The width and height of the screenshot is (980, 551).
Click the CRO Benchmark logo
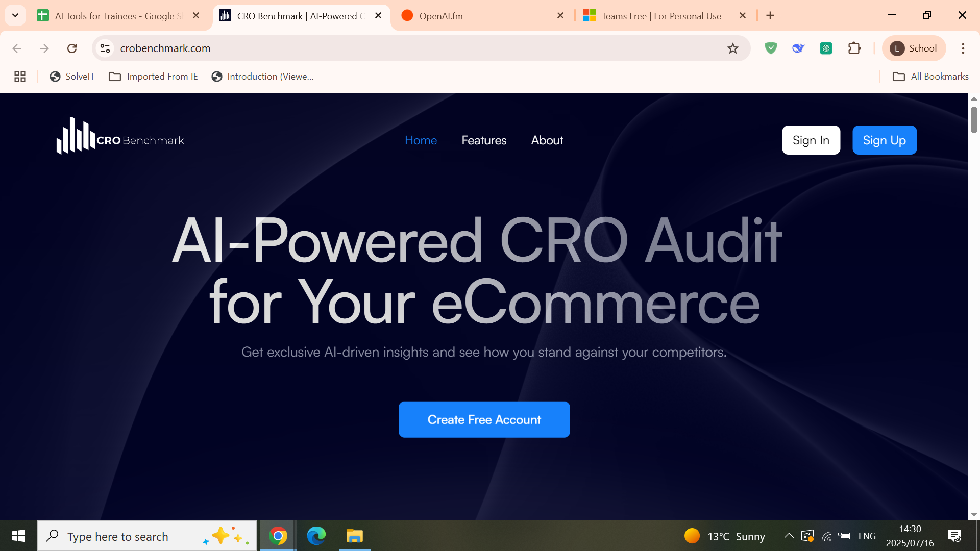(x=120, y=136)
